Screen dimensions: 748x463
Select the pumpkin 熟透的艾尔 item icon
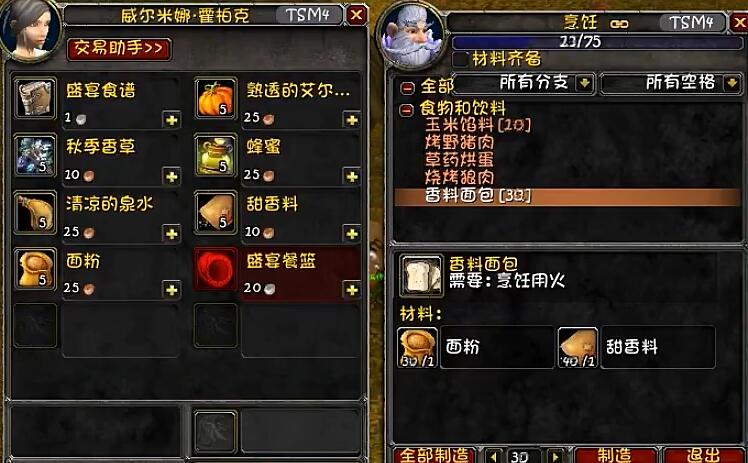pyautogui.click(x=216, y=98)
